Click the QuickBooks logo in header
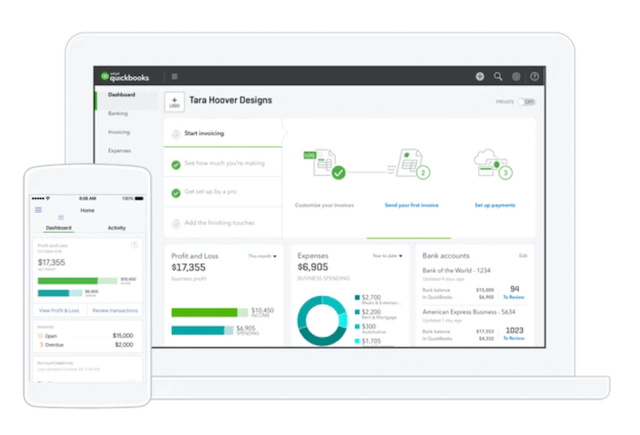Viewport: 640px width, 435px height. [x=125, y=77]
